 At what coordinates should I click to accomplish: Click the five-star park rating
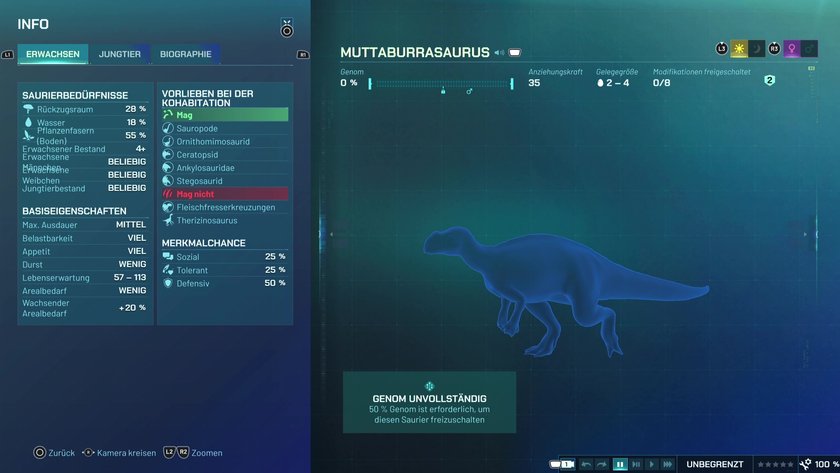pos(775,464)
